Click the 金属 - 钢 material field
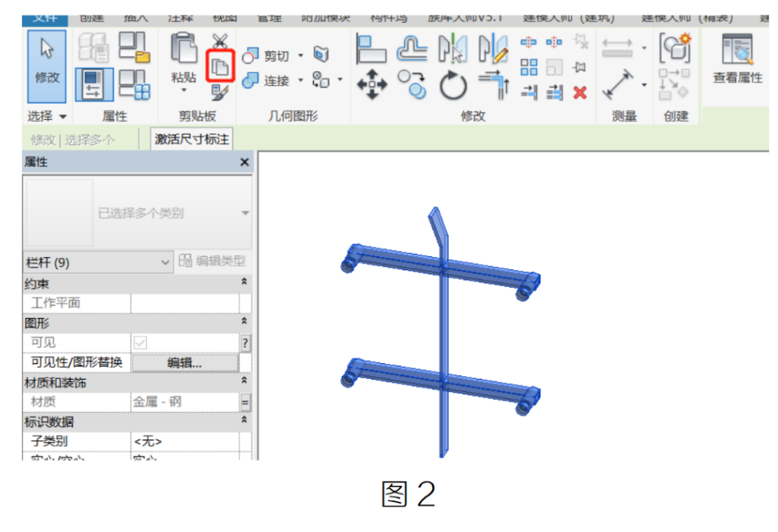 coord(185,402)
